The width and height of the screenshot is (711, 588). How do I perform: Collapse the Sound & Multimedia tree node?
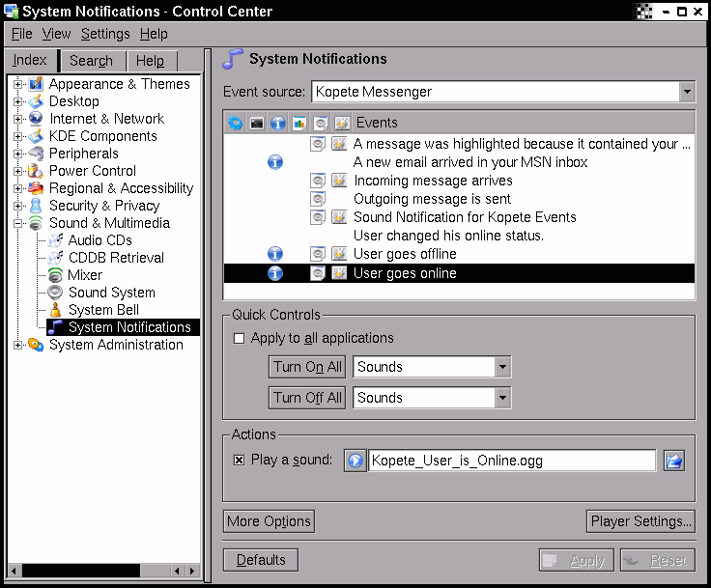pos(18,223)
